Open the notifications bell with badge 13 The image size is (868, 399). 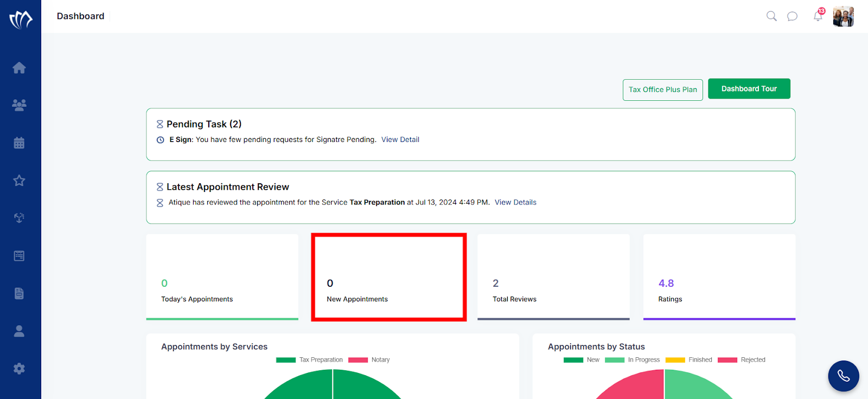pos(819,15)
